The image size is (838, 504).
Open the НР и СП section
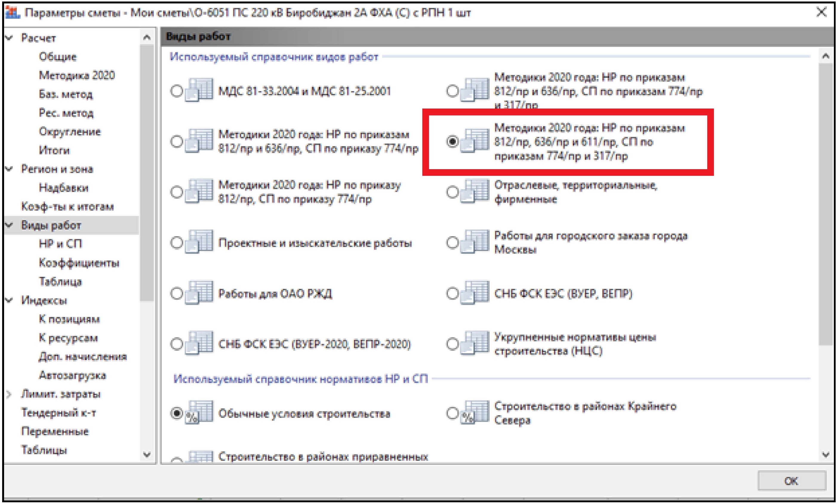tap(60, 244)
